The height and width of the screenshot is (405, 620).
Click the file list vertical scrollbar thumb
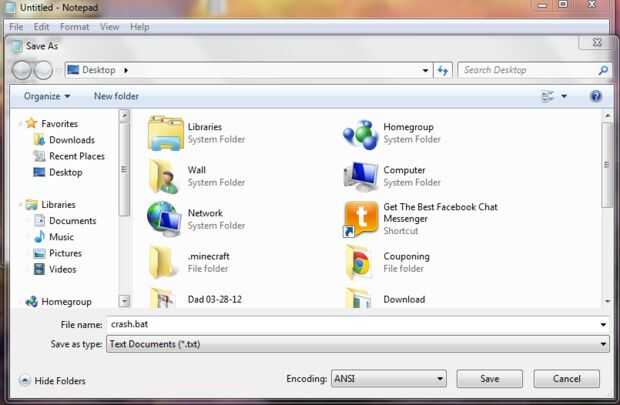point(606,164)
